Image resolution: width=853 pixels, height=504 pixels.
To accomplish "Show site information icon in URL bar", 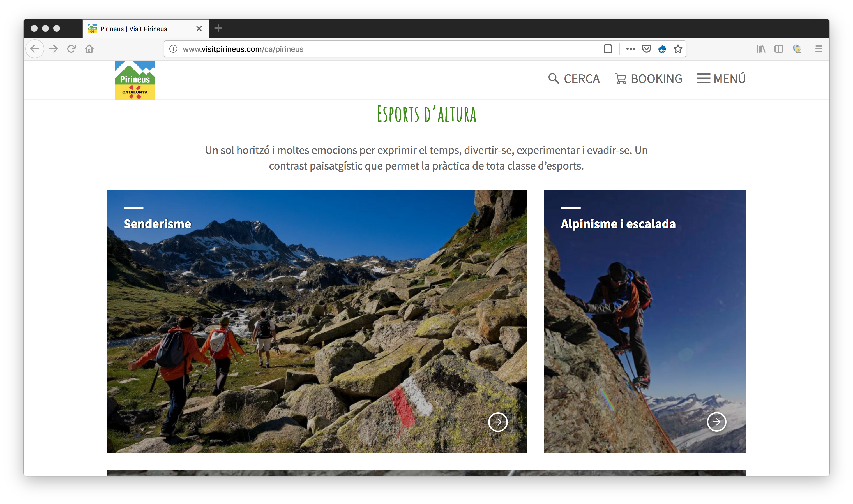I will point(173,49).
